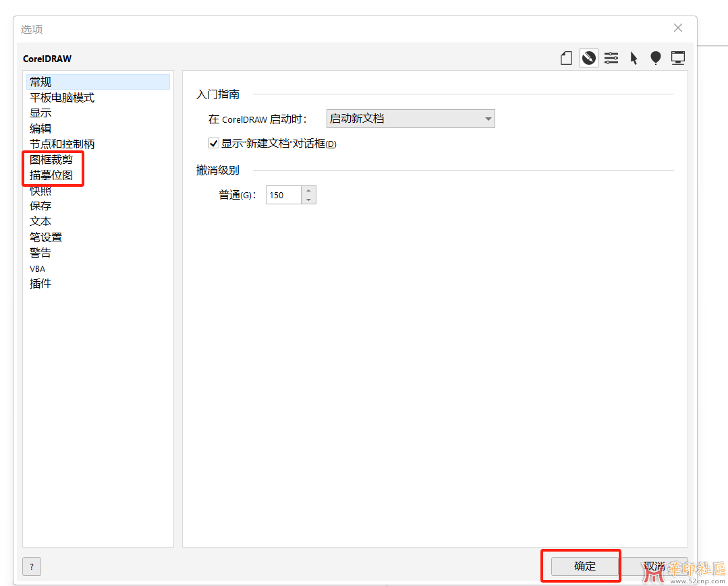Select 描摹位图 category
The height and width of the screenshot is (586, 728).
click(51, 175)
